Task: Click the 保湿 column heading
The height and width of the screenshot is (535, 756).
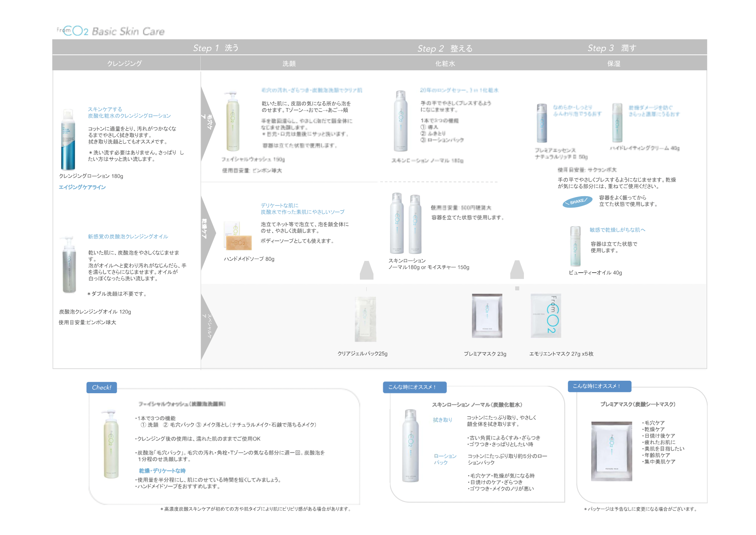Action: tap(614, 64)
